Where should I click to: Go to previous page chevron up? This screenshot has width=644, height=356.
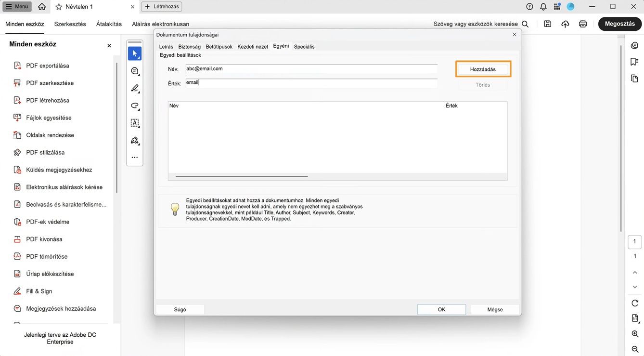point(635,273)
